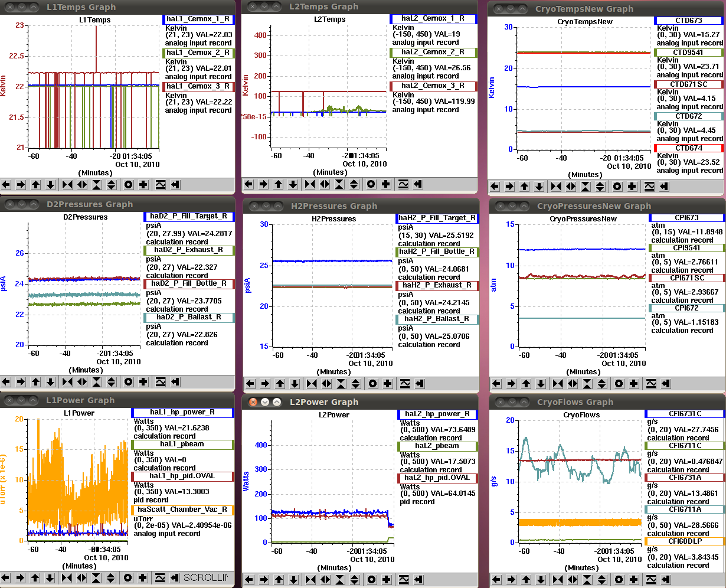The height and width of the screenshot is (588, 726).
Task: Pan left in the CryoTempsNew Graph toolbar
Action: [x=495, y=187]
